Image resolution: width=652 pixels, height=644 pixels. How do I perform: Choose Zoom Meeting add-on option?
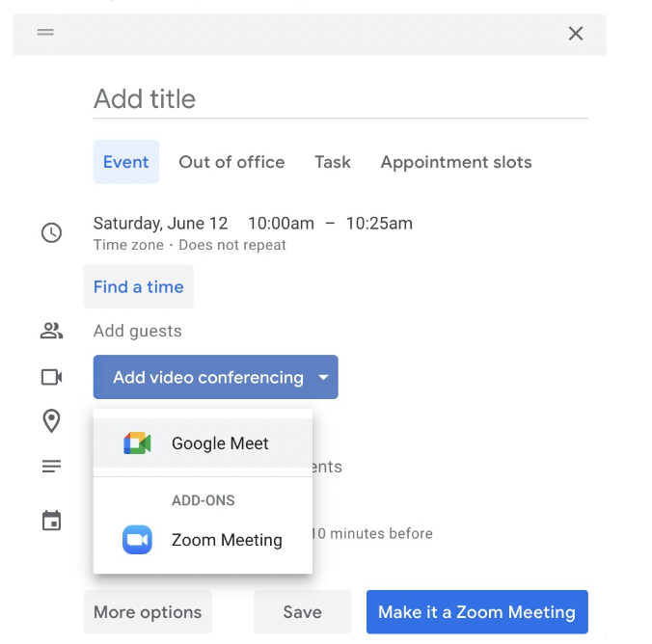203,540
